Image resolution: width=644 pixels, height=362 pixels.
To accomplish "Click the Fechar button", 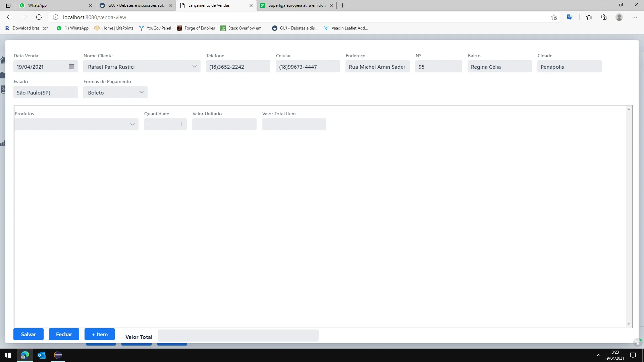I will point(64,334).
